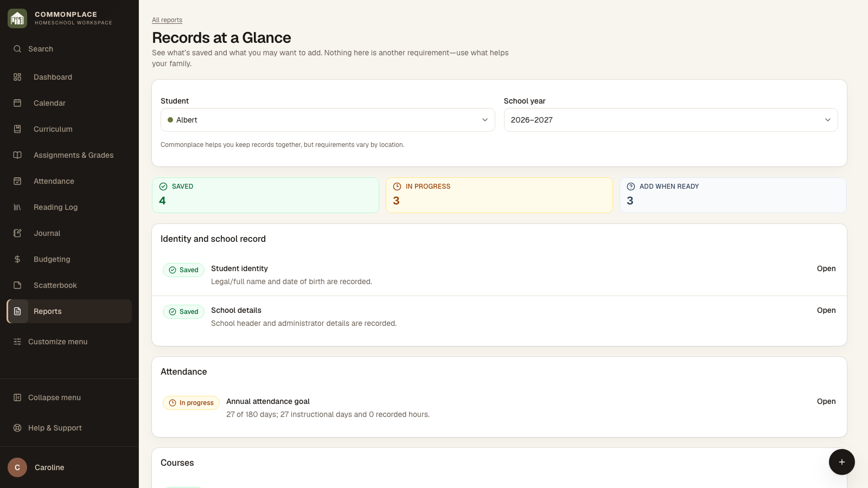Open the School details record

(826, 310)
